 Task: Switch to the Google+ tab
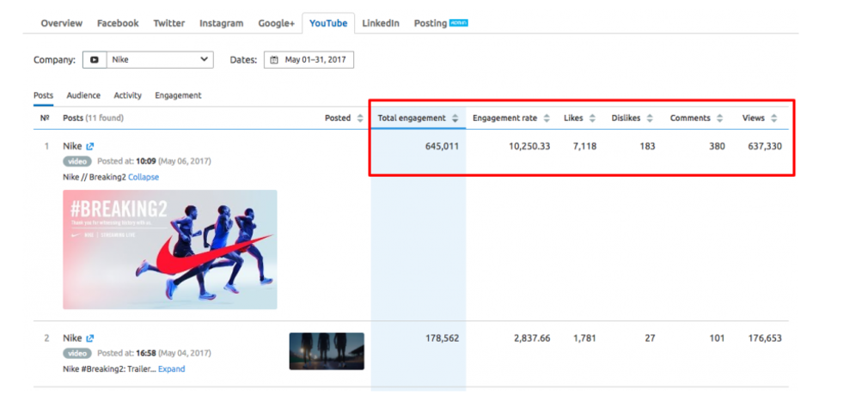pyautogui.click(x=276, y=23)
